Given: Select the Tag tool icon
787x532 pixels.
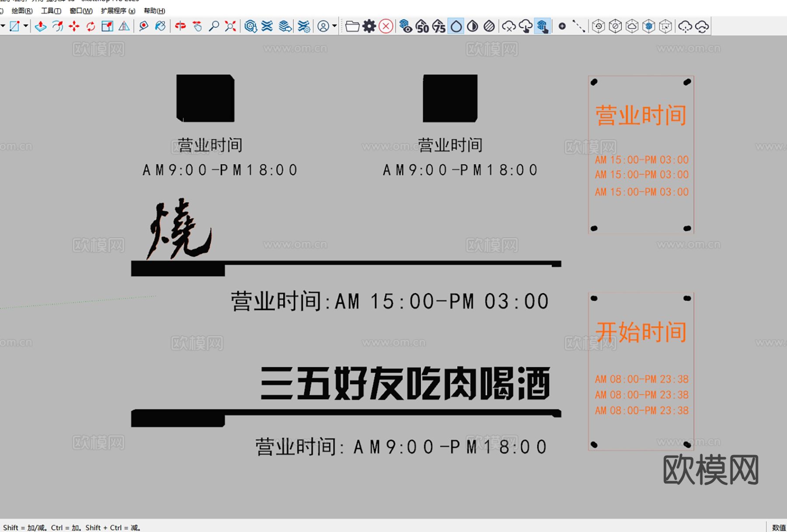Looking at the screenshot, I should [143, 26].
